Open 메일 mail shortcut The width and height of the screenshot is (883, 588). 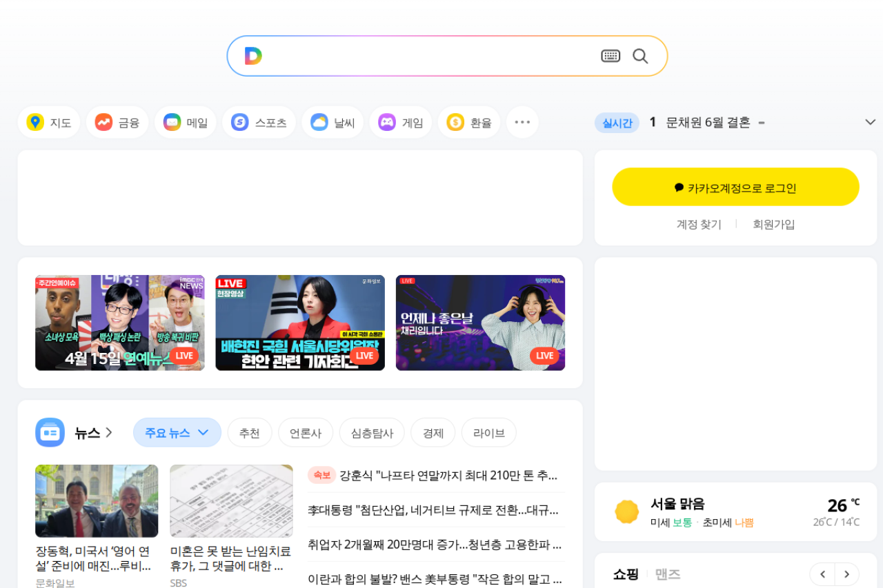click(186, 123)
